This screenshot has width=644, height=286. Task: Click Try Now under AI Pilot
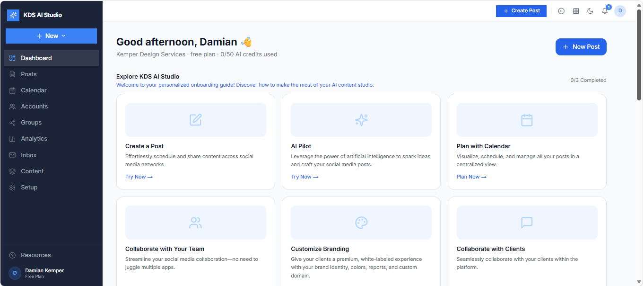pyautogui.click(x=305, y=177)
